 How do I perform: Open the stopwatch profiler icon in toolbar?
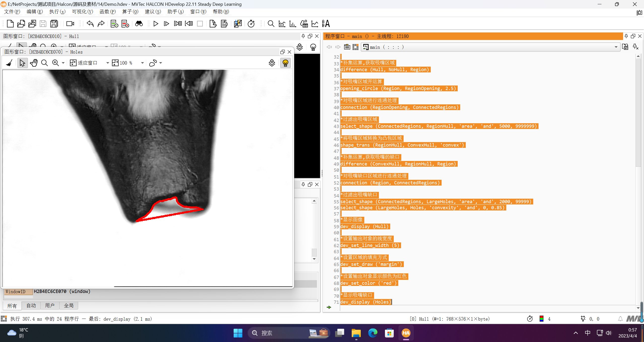[x=251, y=24]
